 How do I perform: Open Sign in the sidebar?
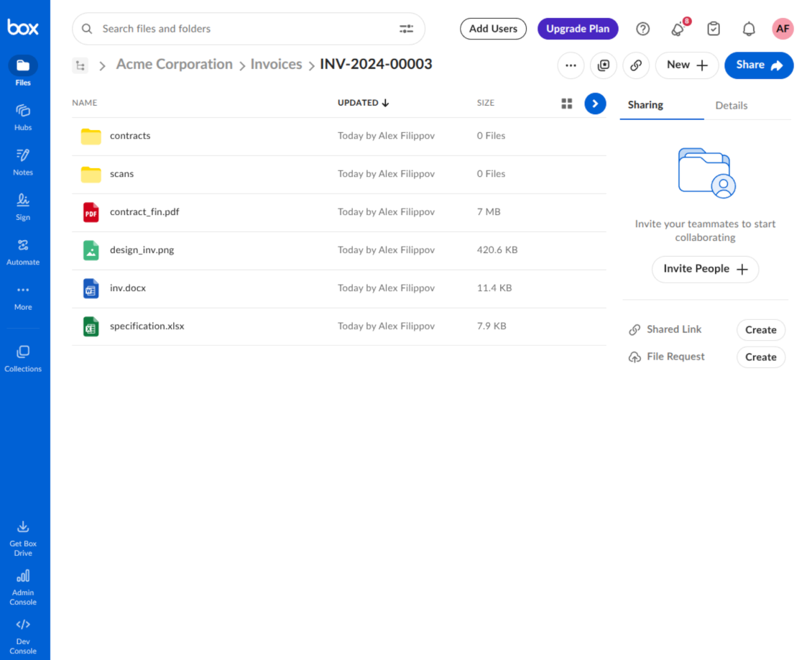(x=23, y=207)
